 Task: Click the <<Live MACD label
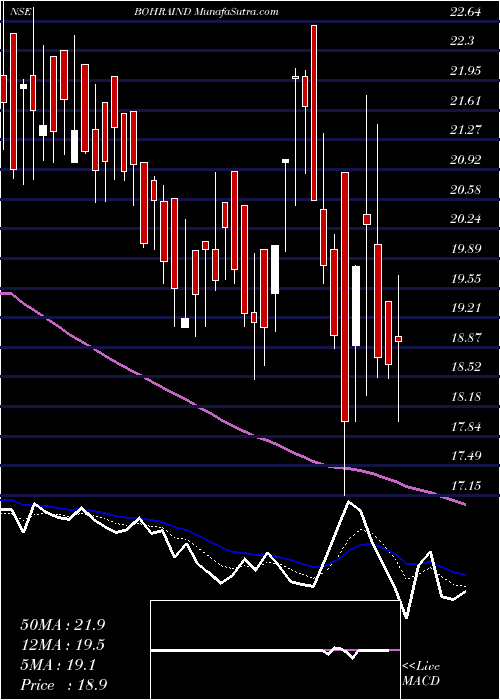tap(421, 674)
